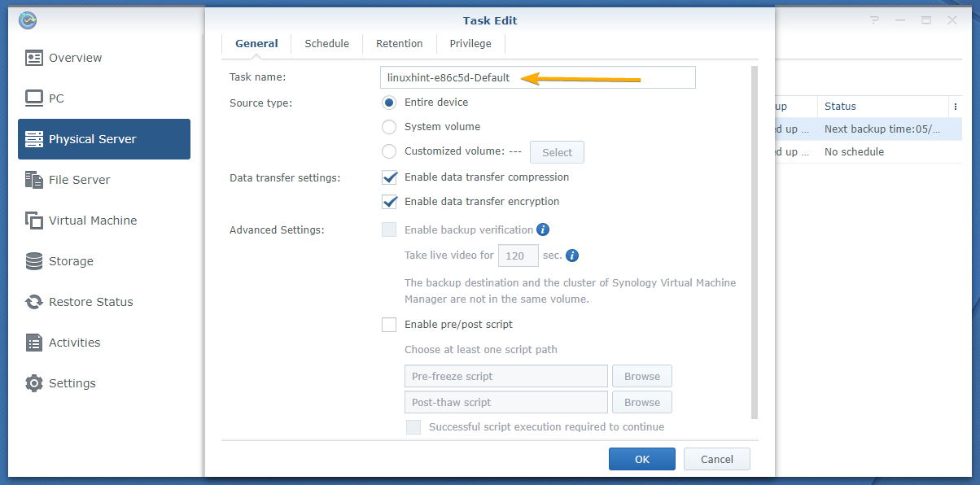Choose Customized volume radio option
The height and width of the screenshot is (485, 980).
click(x=389, y=151)
